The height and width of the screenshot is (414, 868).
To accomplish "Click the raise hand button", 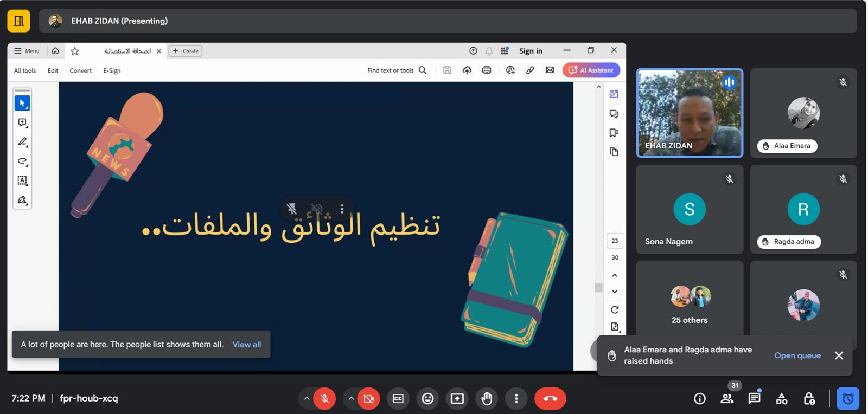I will (487, 399).
